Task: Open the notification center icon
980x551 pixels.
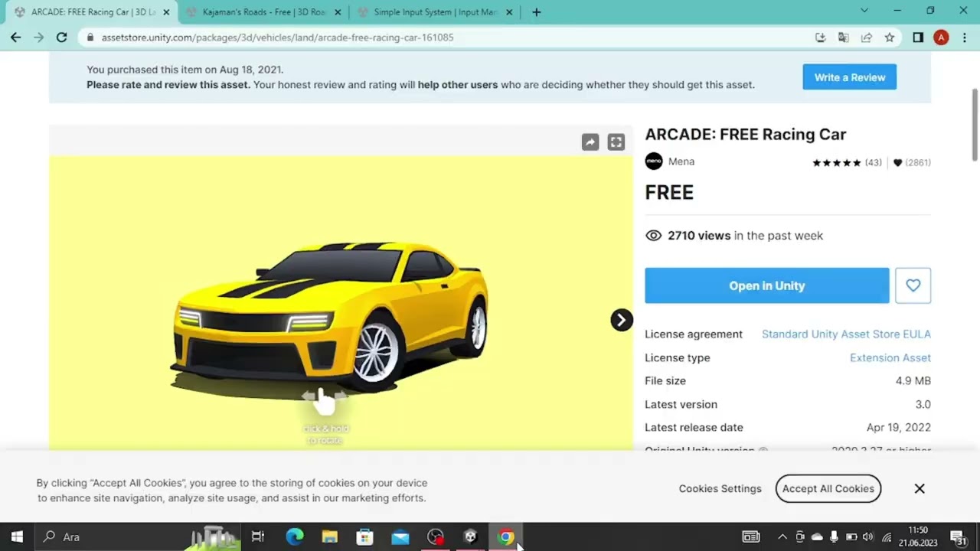Action: click(x=958, y=537)
